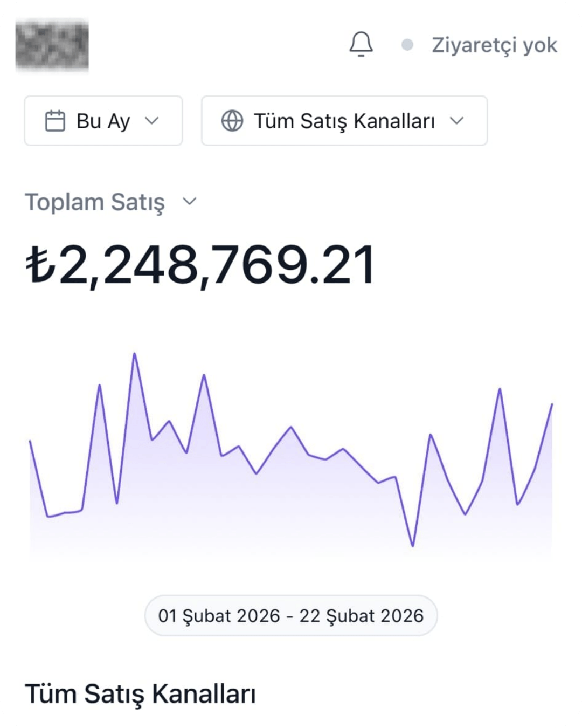Click the highest peak on the sales chart
582x728 pixels.
(134, 354)
